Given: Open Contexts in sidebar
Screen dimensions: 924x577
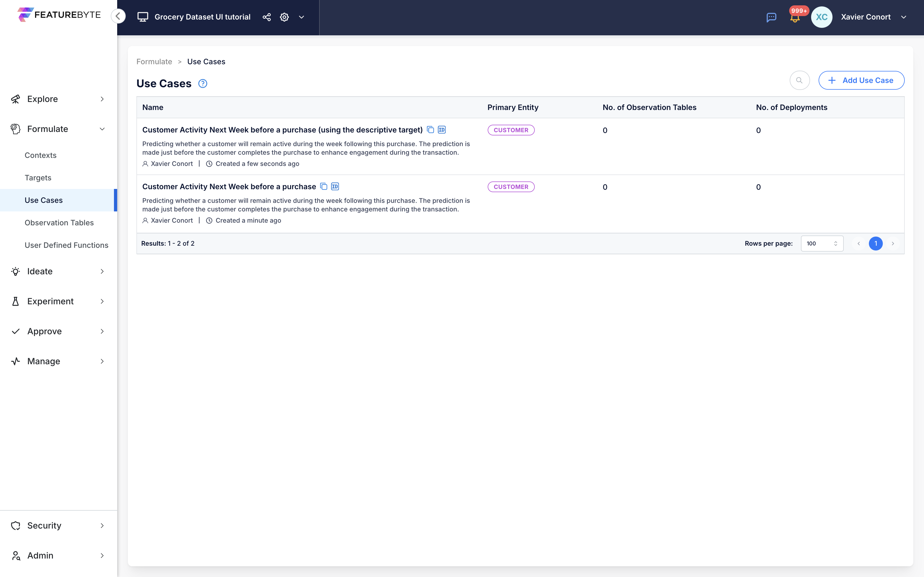Looking at the screenshot, I should (40, 155).
